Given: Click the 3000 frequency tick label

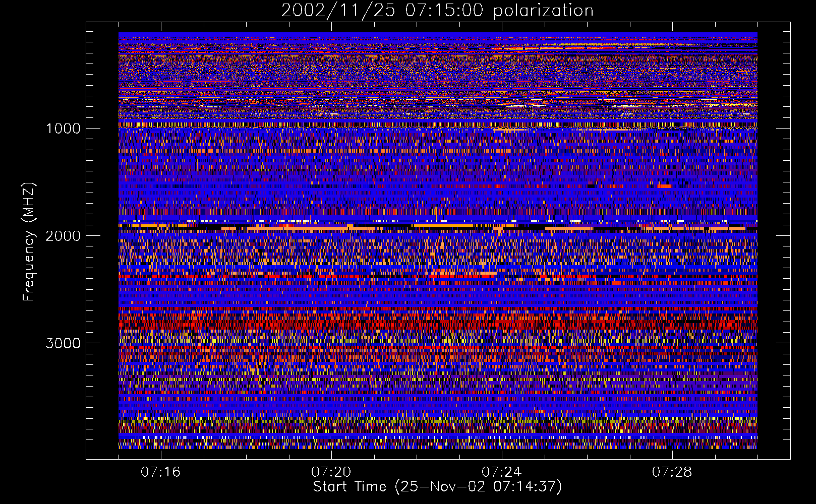Looking at the screenshot, I should tap(63, 343).
